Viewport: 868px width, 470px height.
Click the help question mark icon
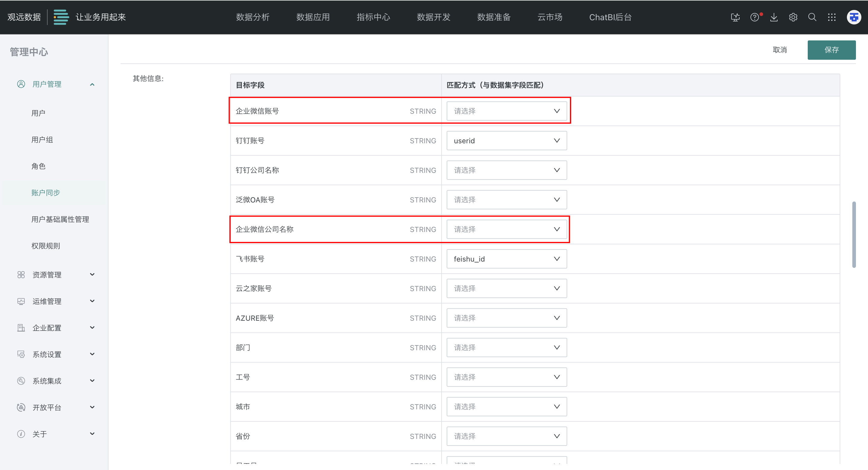[754, 17]
